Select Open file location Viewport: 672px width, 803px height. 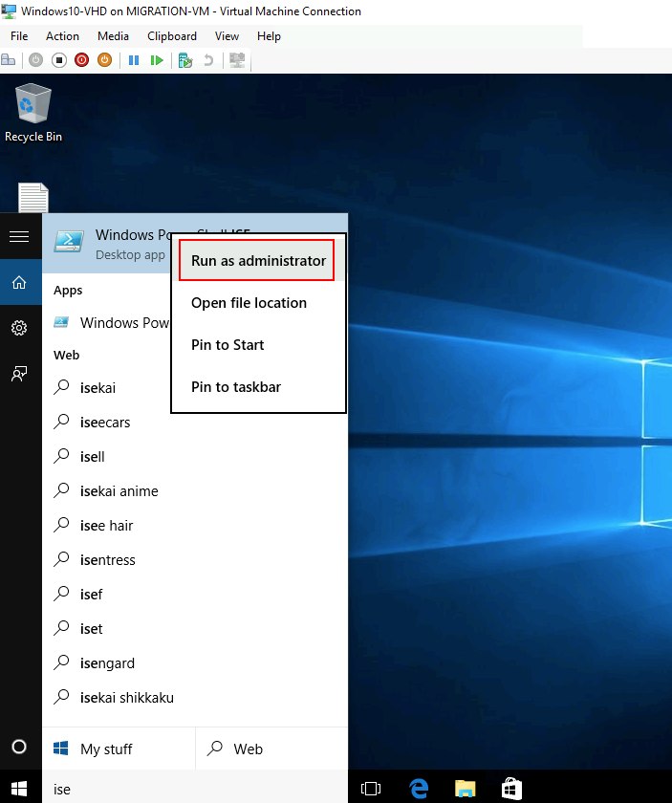coord(258,303)
